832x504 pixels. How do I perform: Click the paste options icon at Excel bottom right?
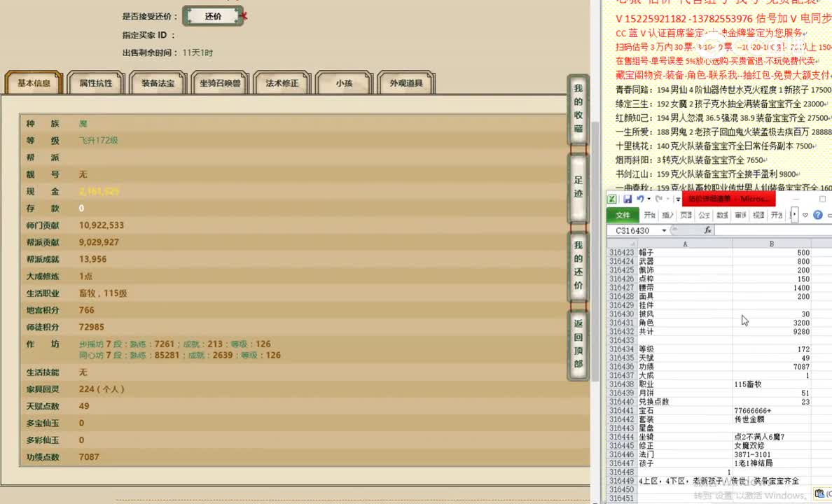[x=820, y=493]
